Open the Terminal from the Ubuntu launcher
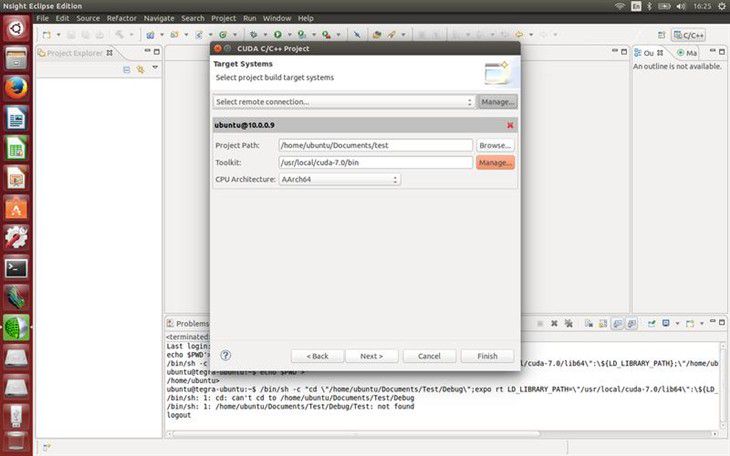 tap(16, 268)
